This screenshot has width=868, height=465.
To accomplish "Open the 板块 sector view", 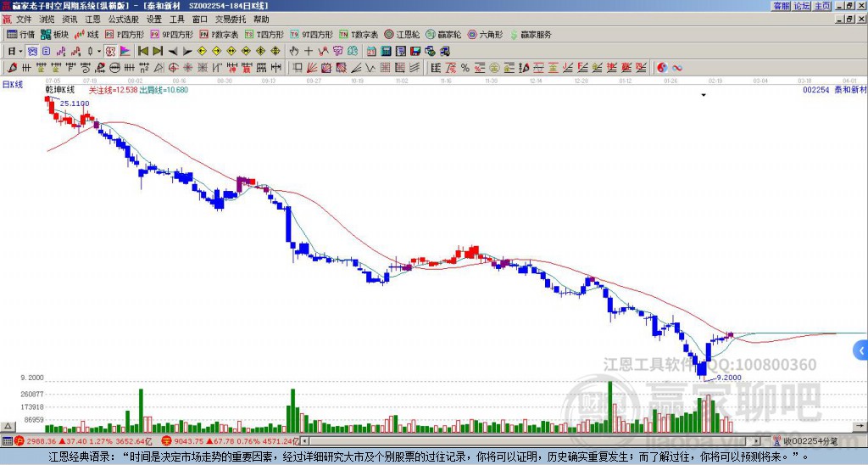I will (x=55, y=34).
